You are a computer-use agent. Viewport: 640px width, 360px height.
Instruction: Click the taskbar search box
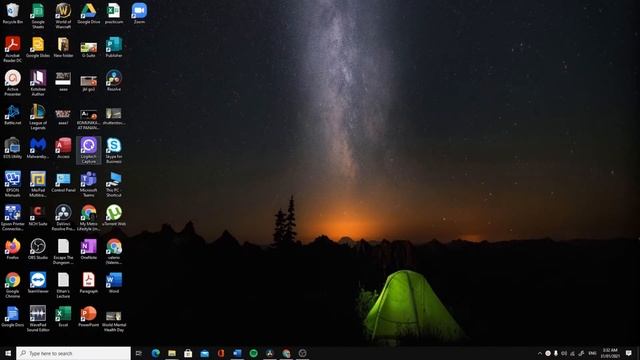(x=73, y=353)
